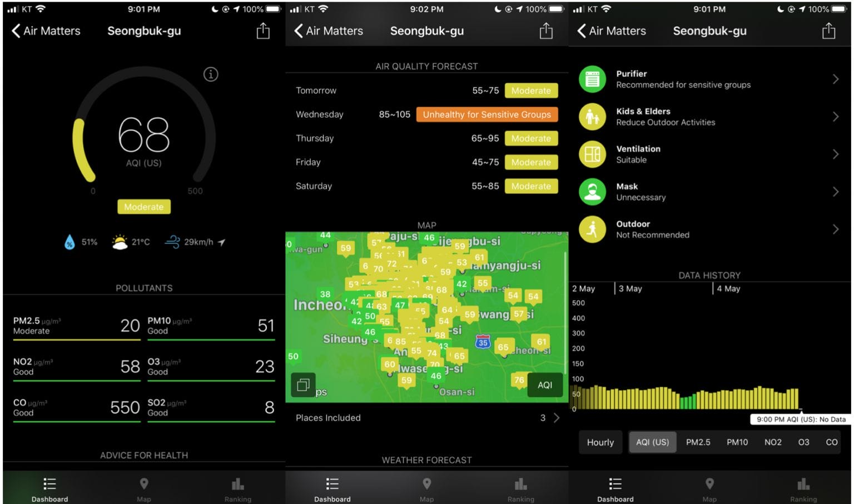Select the green Purifier advice icon
This screenshot has height=504, width=854.
(592, 79)
